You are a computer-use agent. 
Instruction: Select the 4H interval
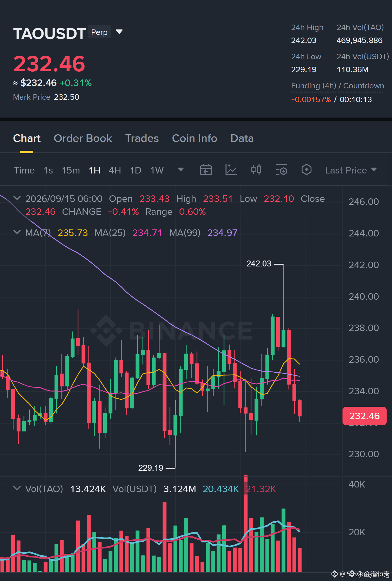coord(115,170)
